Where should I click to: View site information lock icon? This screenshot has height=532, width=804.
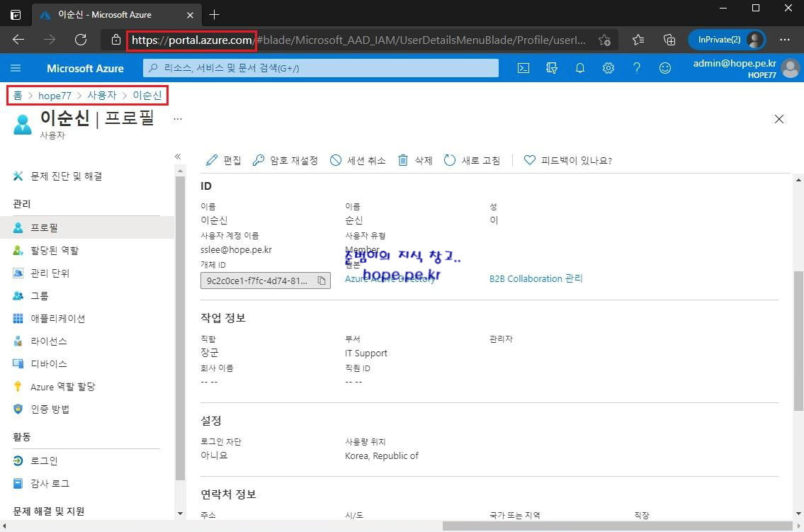click(116, 40)
